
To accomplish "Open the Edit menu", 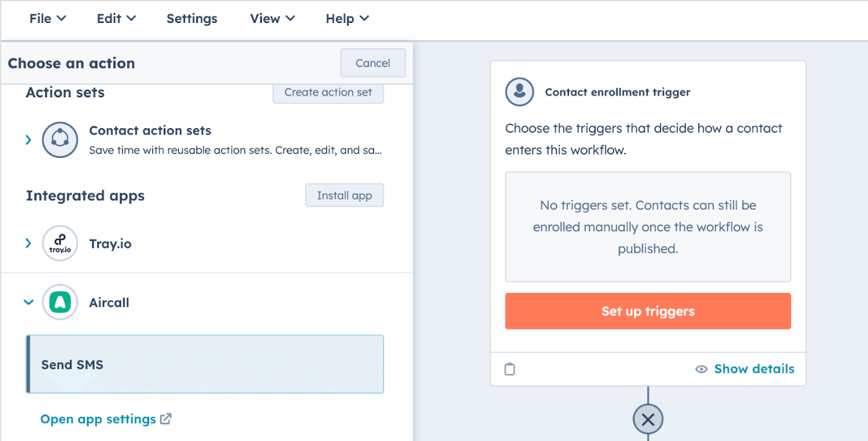I will tap(116, 19).
